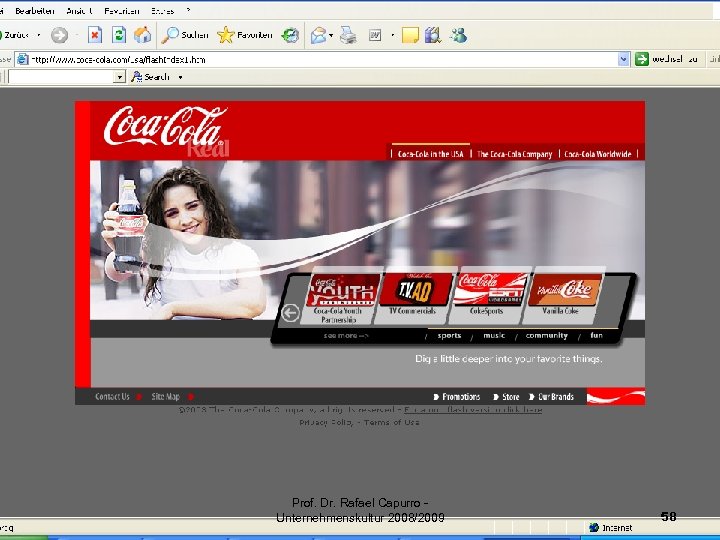The image size is (720, 540).
Task: Click the Word edit icon
Action: [375, 35]
